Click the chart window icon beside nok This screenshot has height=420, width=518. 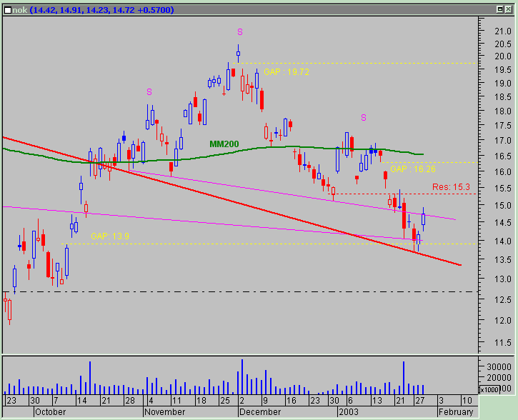click(x=8, y=10)
